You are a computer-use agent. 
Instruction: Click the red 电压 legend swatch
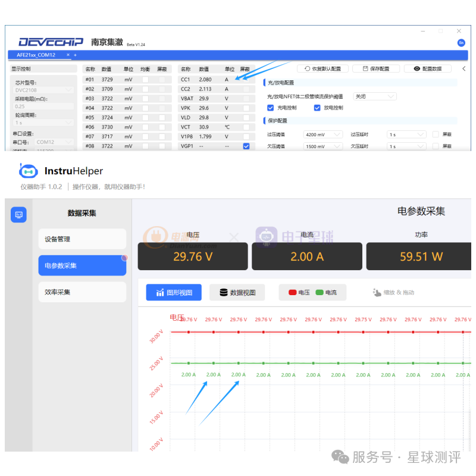click(292, 293)
